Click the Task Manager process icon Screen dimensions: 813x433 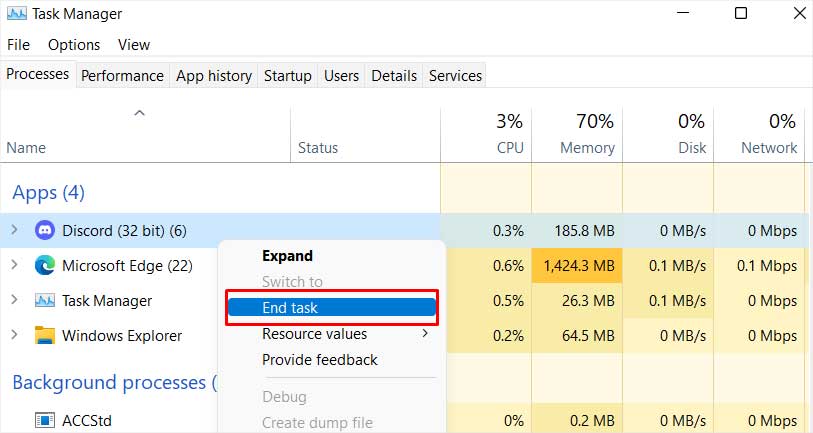[45, 301]
